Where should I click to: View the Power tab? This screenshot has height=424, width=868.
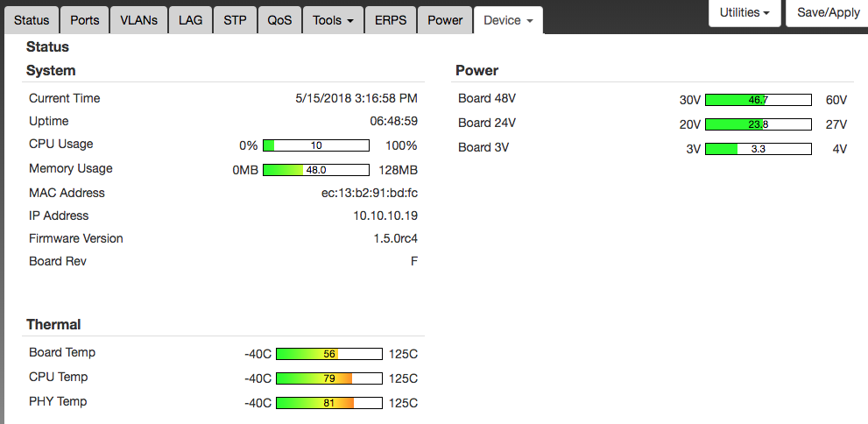pyautogui.click(x=445, y=20)
